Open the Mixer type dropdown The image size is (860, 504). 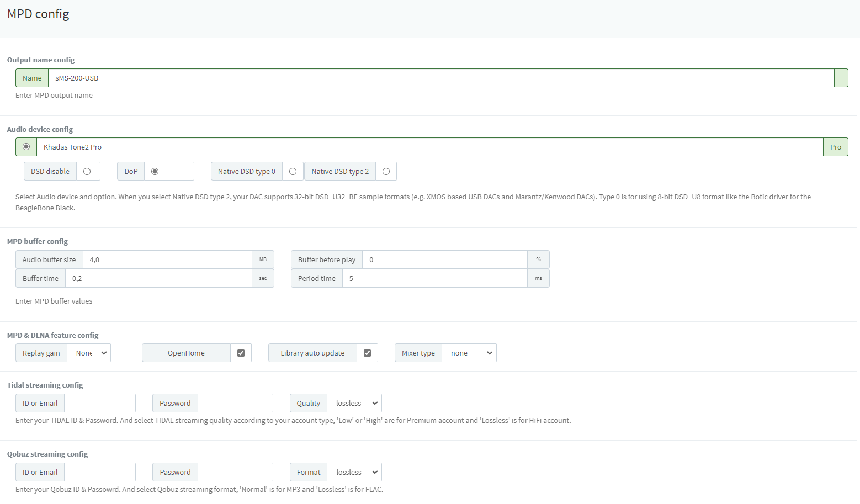[469, 353]
